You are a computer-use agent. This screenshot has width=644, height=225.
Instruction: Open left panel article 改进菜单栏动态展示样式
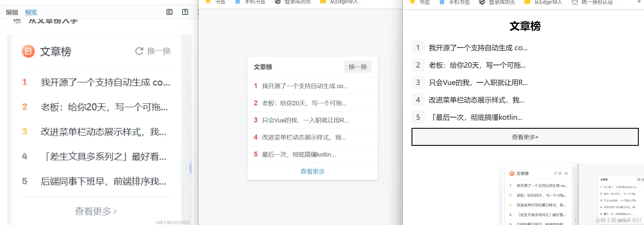coord(103,132)
